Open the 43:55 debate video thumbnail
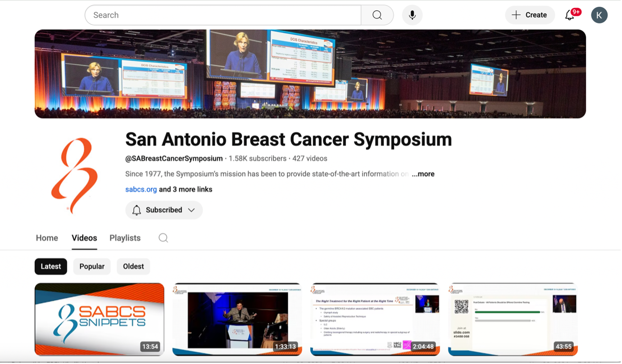622x364 pixels. coord(513,319)
